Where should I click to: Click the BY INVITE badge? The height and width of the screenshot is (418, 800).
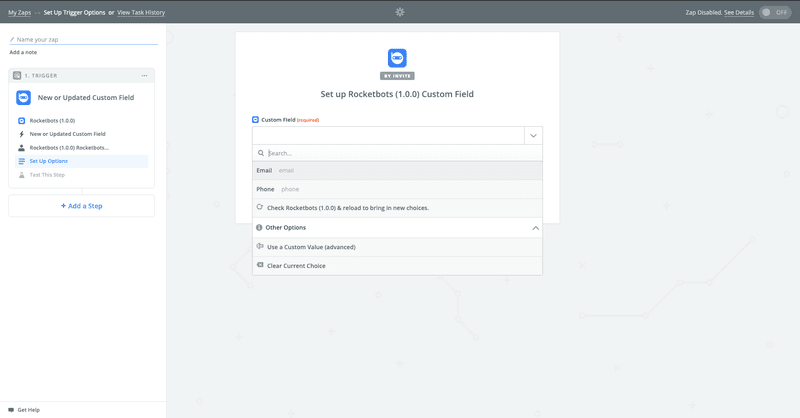(397, 76)
